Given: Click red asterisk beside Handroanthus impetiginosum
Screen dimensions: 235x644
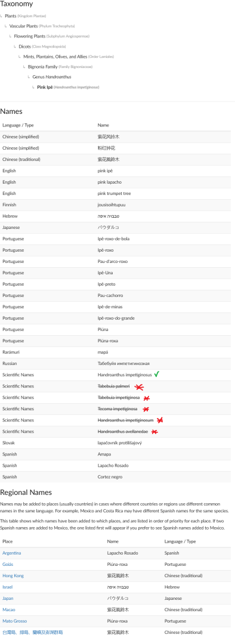Looking at the screenshot, I should click(160, 420).
